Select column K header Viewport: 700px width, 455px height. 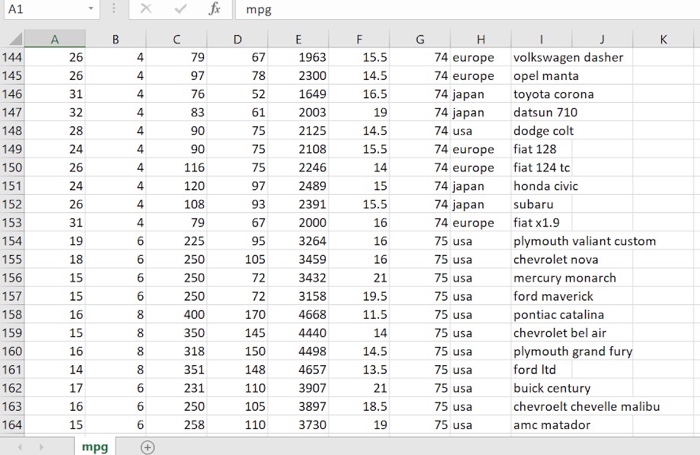[x=663, y=39]
